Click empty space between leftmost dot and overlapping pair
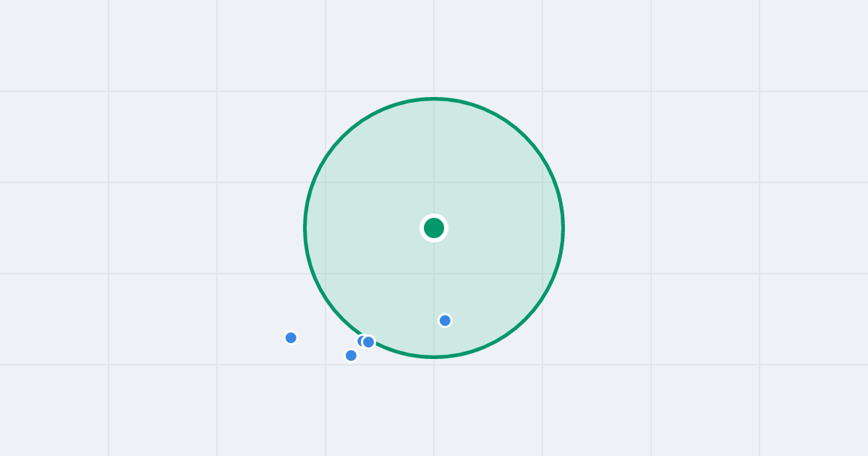This screenshot has height=456, width=868. (325, 339)
